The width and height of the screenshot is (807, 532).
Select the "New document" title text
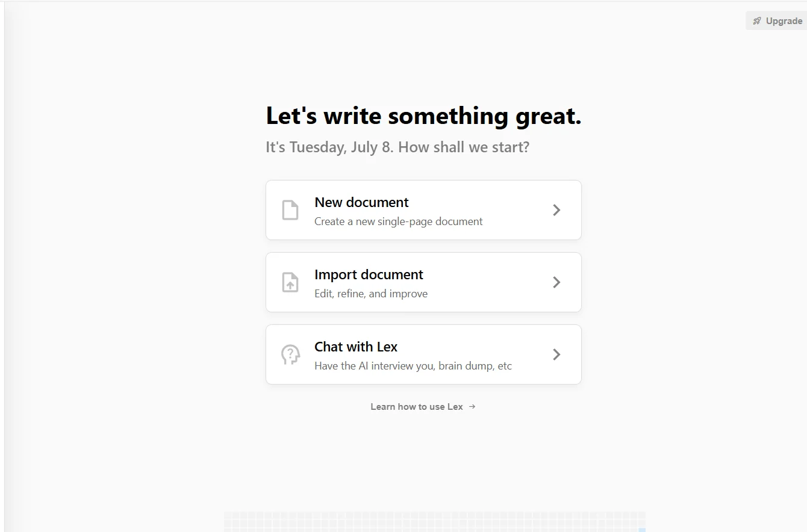(x=361, y=202)
